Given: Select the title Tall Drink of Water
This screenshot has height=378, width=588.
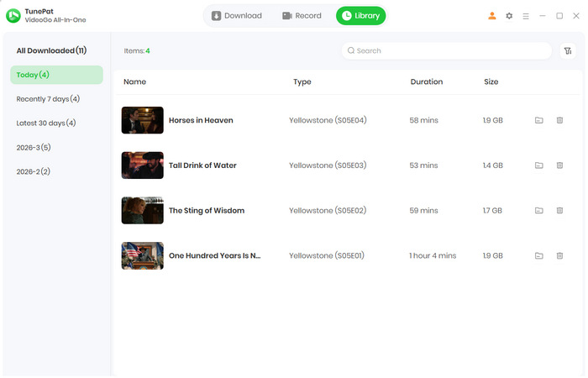Looking at the screenshot, I should click(202, 165).
